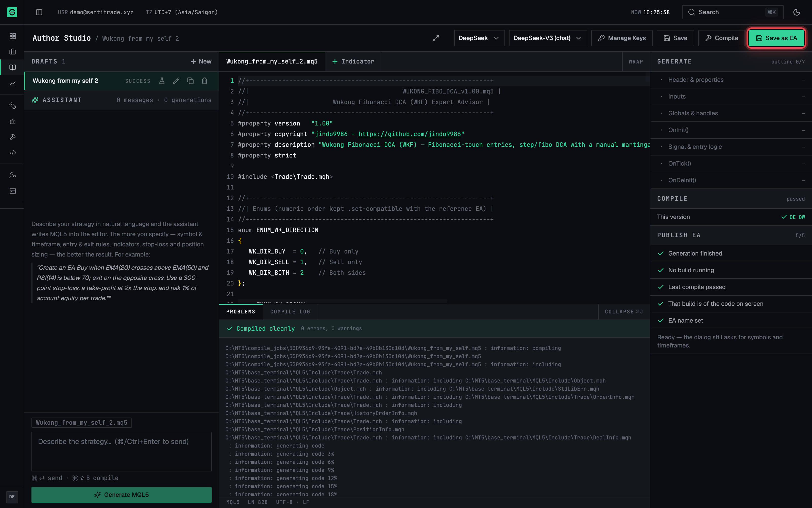Screen dimensions: 812x508
Task: Open the billing card icon in sidebar
Action: [12, 191]
